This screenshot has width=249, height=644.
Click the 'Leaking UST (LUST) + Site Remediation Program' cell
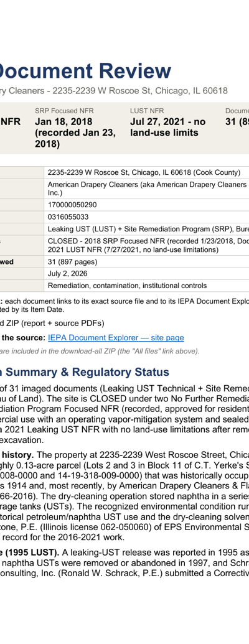coord(146,229)
